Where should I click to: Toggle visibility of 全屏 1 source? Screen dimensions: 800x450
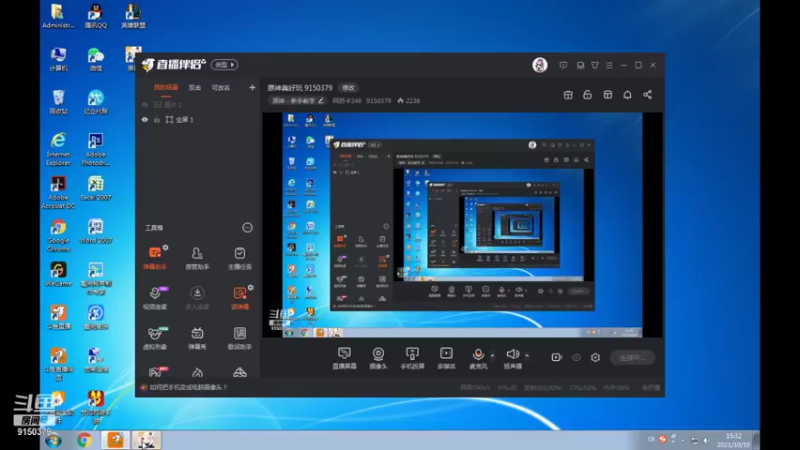pos(145,119)
